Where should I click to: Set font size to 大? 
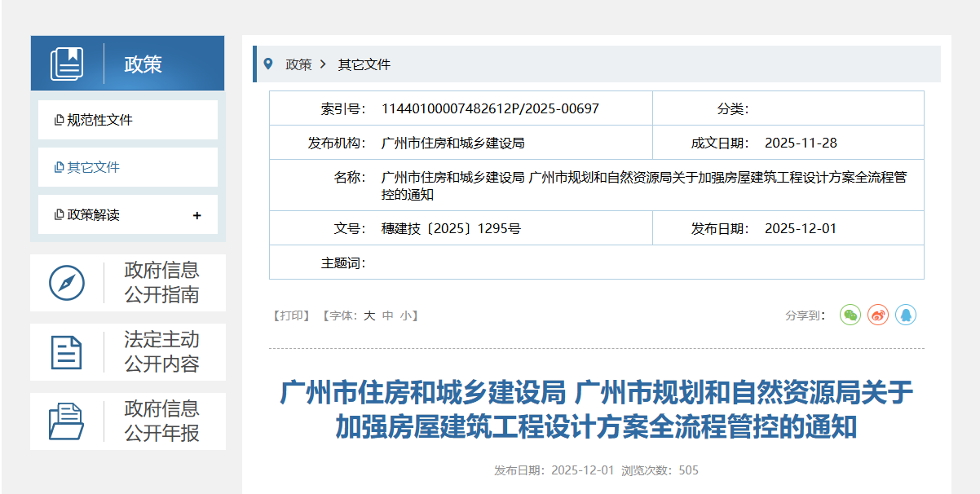[x=369, y=315]
